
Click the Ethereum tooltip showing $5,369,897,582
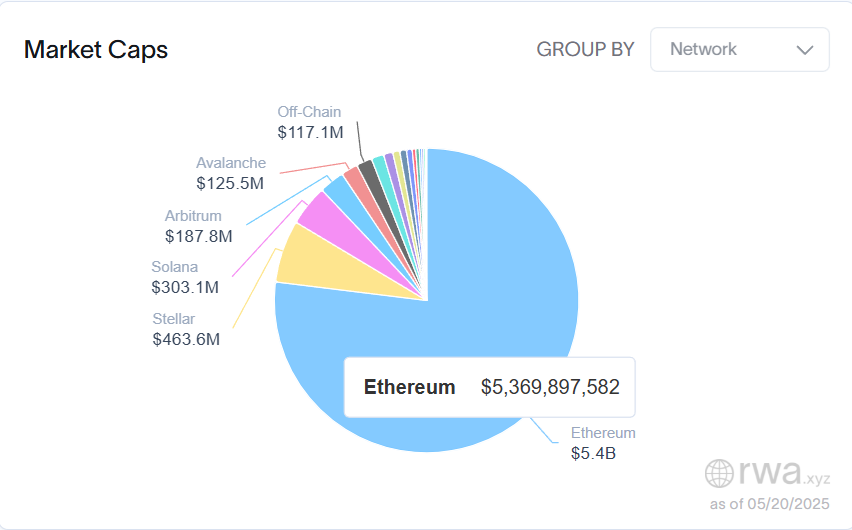pos(490,387)
